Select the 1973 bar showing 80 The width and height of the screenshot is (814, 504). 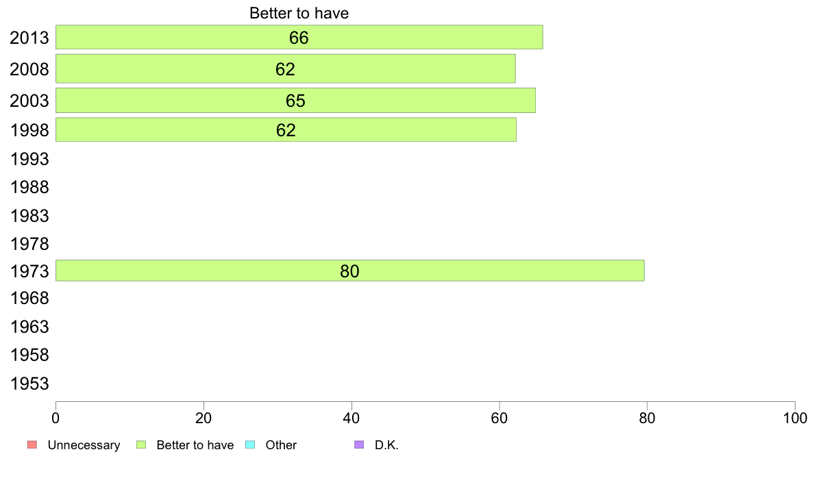349,270
